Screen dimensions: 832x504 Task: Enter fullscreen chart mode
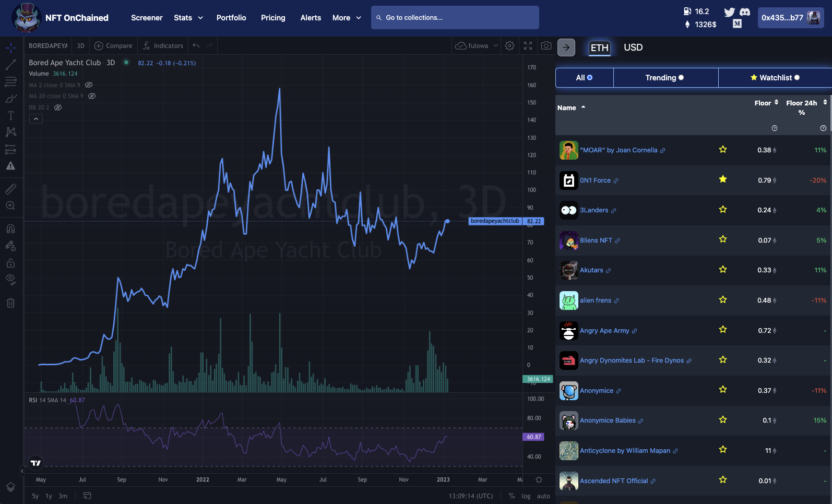pyautogui.click(x=528, y=46)
